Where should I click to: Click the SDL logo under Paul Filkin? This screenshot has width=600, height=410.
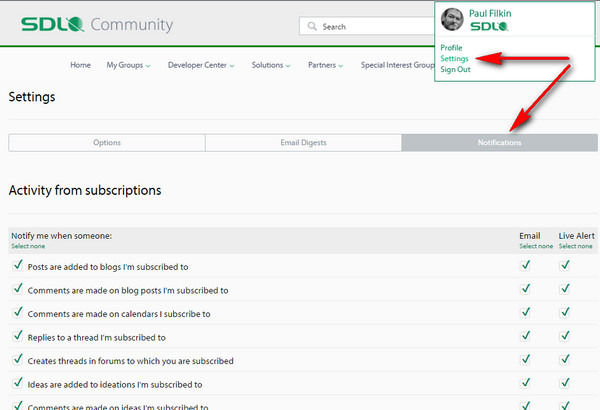489,27
